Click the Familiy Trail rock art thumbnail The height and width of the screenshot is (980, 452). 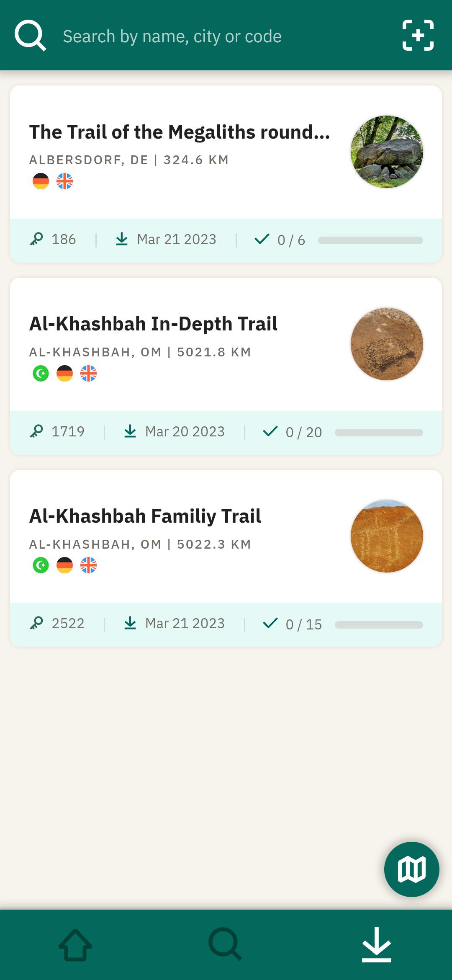(387, 536)
